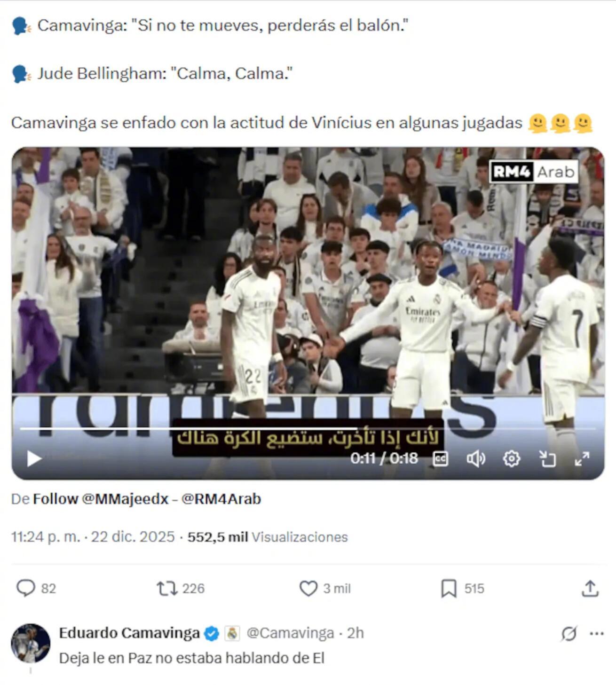This screenshot has width=616, height=685.
Task: Open Follow @MMajeedx – @RM4Arab source link
Action: coord(147,499)
